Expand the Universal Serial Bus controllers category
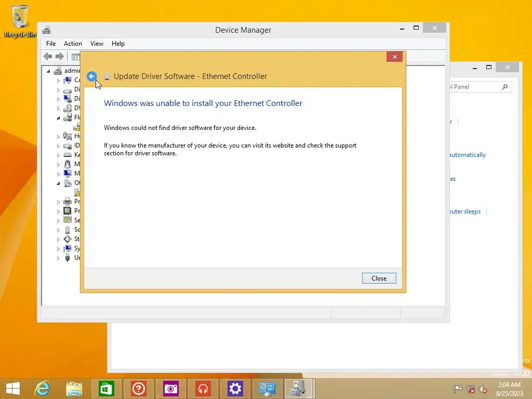The image size is (532, 399). pos(58,258)
